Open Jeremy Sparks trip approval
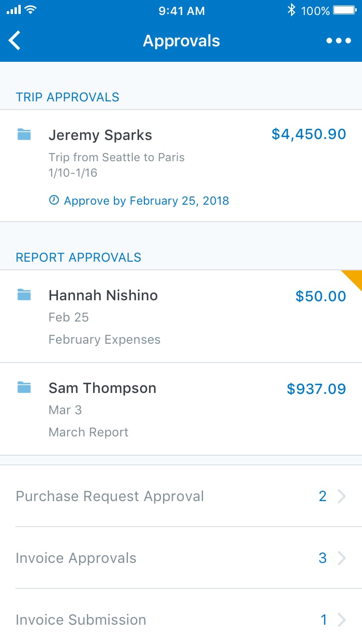362x644 pixels. (x=100, y=135)
